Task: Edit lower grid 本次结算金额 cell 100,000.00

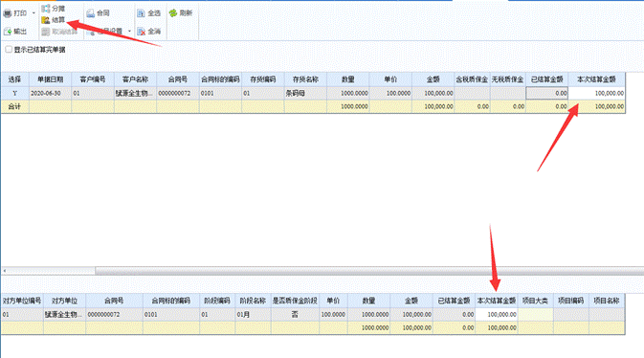Action: 497,314
